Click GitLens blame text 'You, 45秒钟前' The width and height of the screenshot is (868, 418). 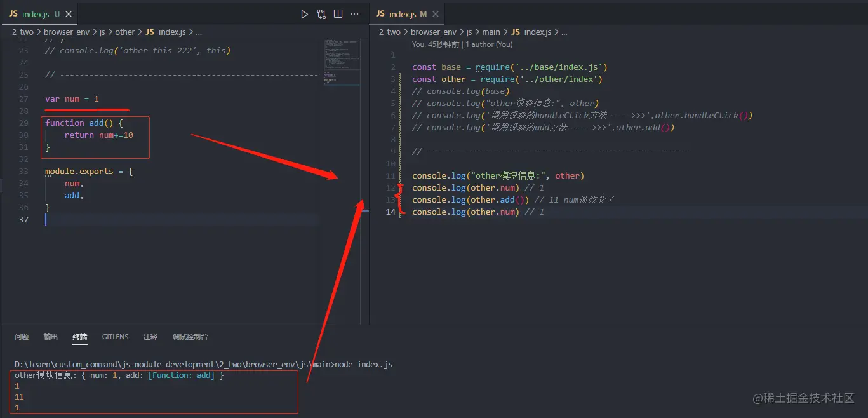[x=436, y=44]
